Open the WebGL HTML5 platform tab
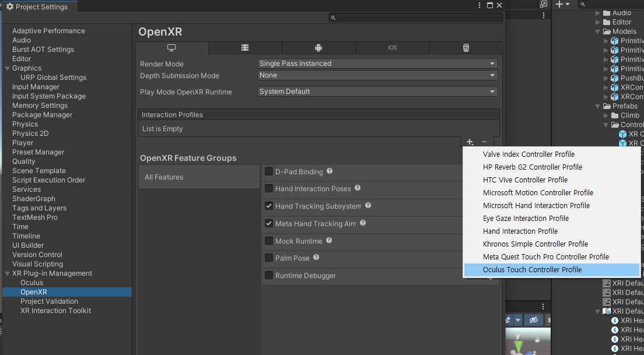Image resolution: width=644 pixels, height=355 pixels. 466,48
